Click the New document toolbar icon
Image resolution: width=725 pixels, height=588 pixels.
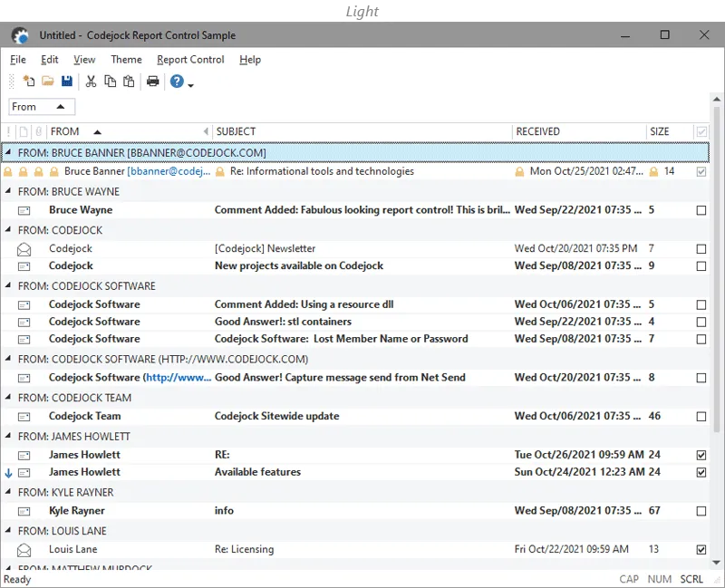[29, 82]
